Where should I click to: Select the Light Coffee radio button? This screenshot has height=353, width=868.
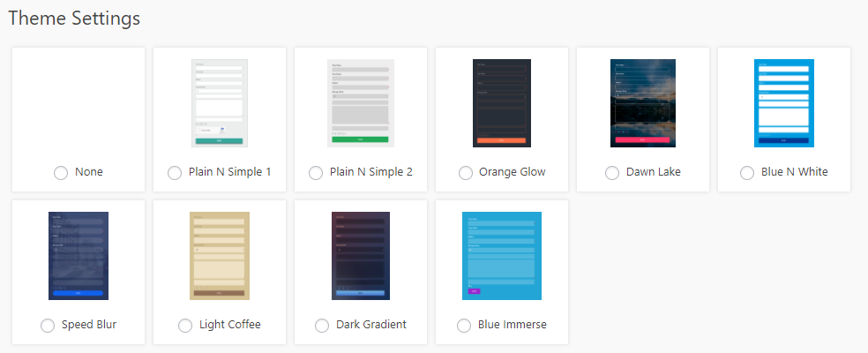(x=185, y=326)
